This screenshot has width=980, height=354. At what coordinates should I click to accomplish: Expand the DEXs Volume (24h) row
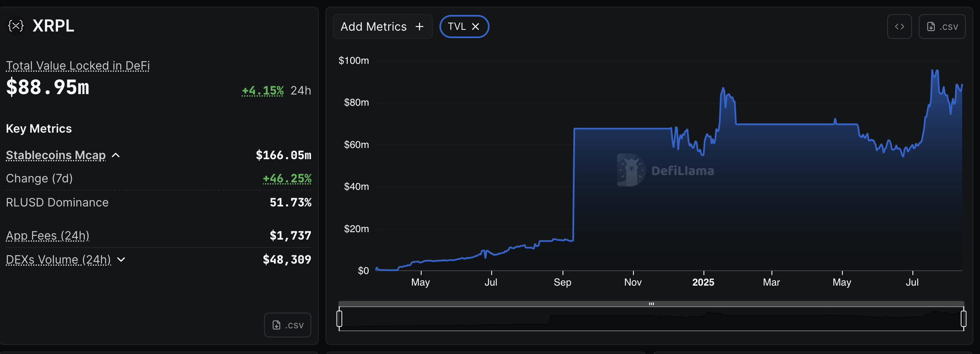121,259
